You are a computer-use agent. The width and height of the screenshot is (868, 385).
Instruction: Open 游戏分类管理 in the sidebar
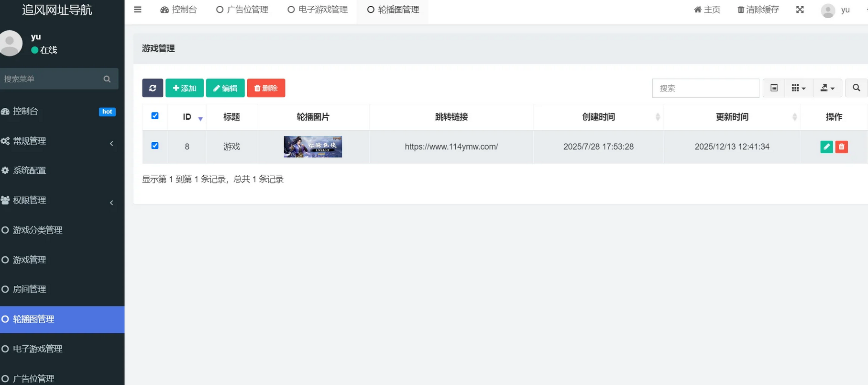tap(62, 230)
